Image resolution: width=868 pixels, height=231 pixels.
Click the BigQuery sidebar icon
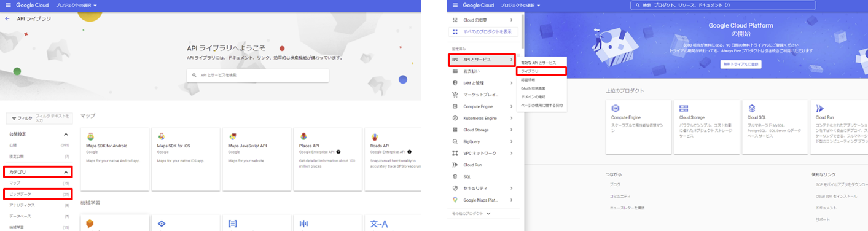click(x=455, y=141)
